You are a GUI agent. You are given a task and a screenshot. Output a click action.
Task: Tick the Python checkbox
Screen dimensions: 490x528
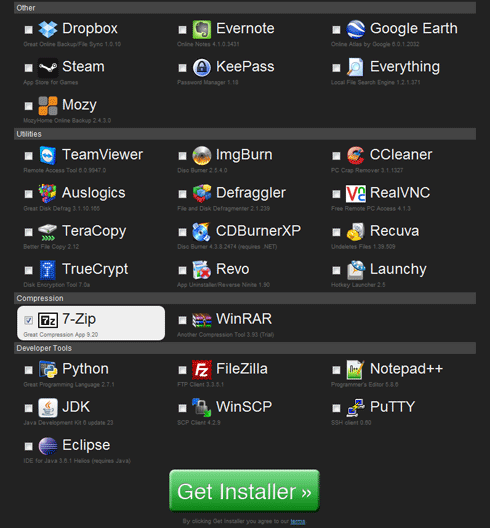pyautogui.click(x=29, y=370)
